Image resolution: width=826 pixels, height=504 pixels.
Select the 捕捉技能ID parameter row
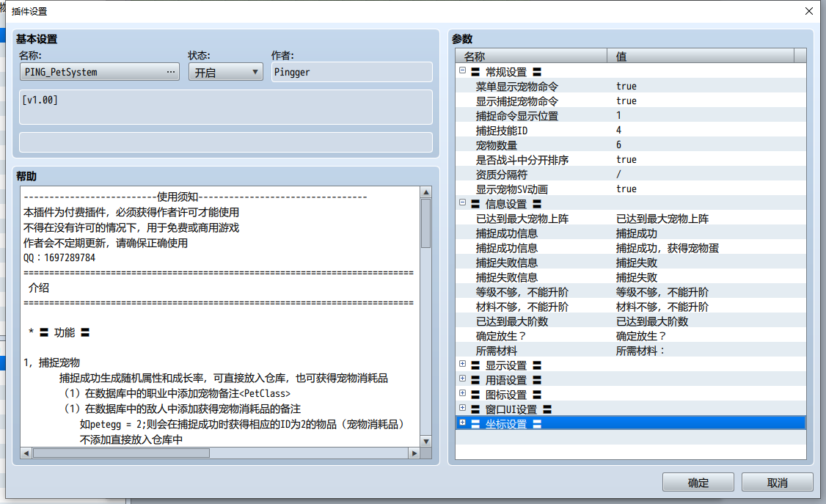[x=631, y=131]
